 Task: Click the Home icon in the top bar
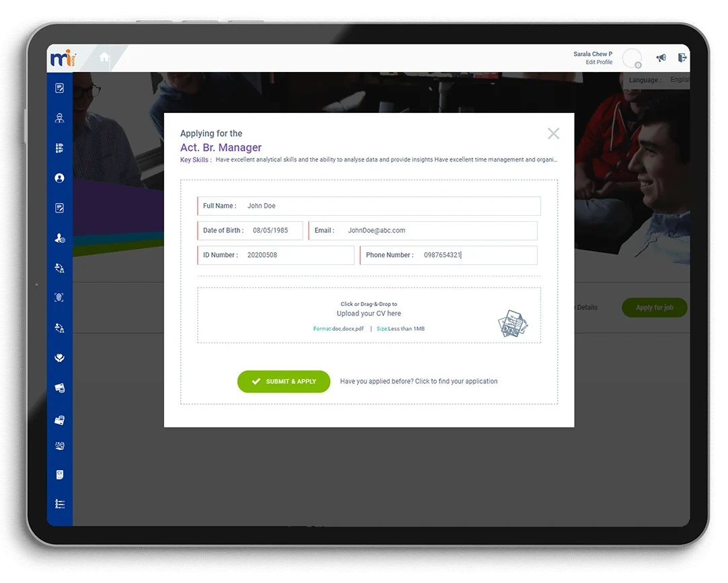(x=104, y=58)
